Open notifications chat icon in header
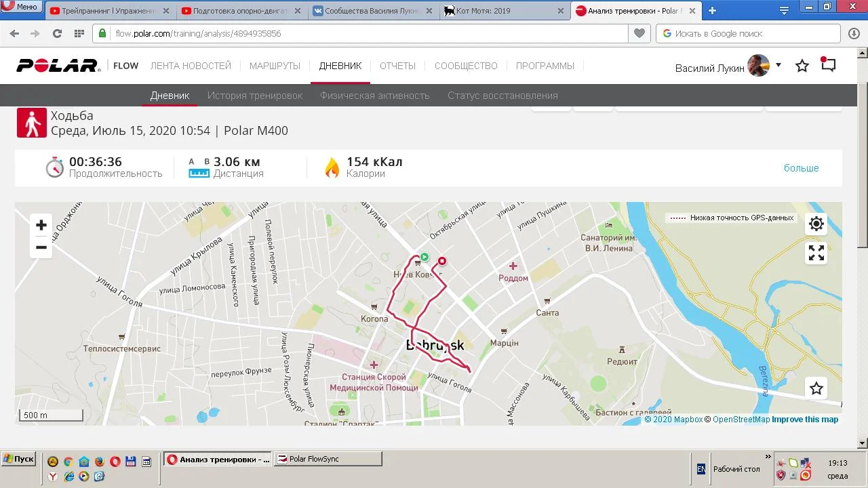Image resolution: width=868 pixels, height=488 pixels. pos(828,64)
